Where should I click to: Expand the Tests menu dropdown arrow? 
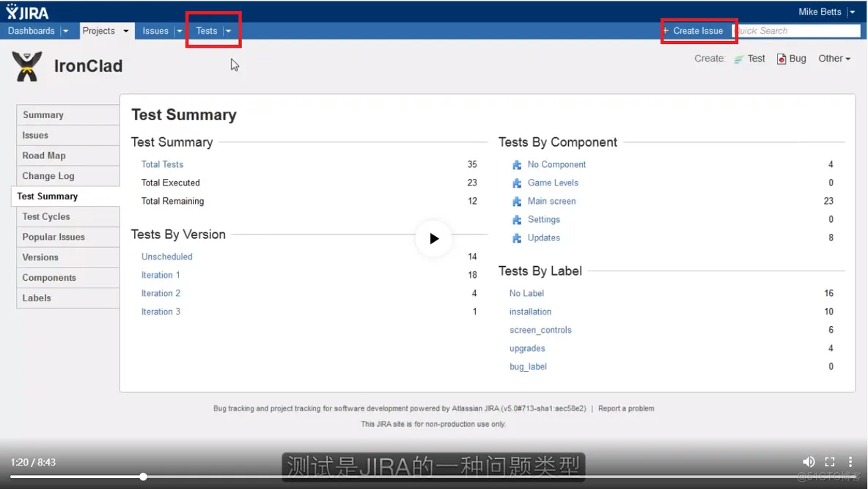228,31
